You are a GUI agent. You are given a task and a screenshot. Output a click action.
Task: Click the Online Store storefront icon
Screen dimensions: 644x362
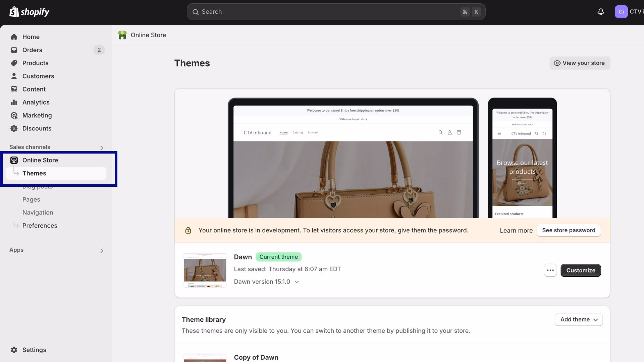coord(14,160)
